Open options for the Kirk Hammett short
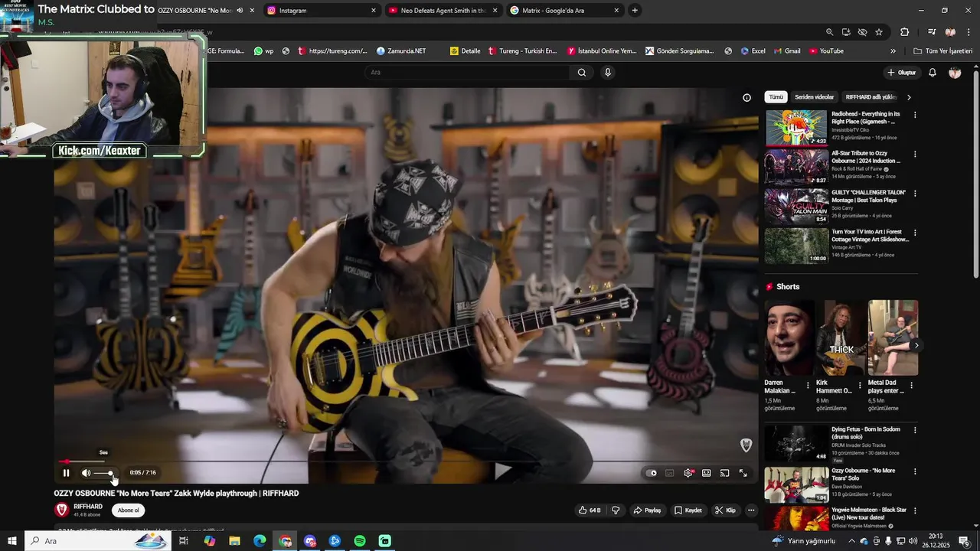980x551 pixels. pyautogui.click(x=860, y=386)
